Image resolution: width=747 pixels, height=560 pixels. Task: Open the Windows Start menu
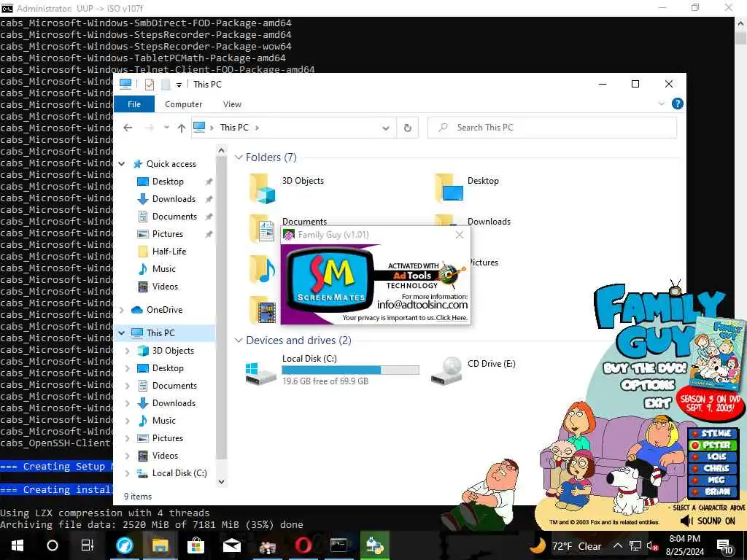pos(18,545)
